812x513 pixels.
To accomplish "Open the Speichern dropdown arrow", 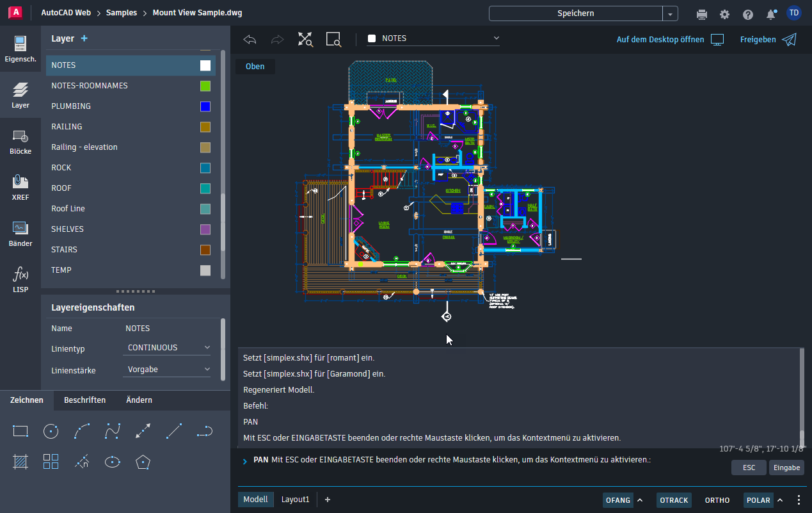I will (x=670, y=13).
